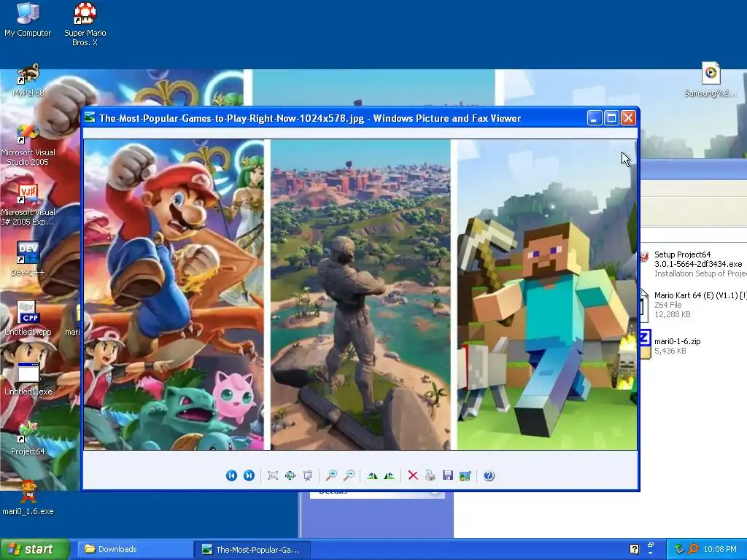
Task: Open Picture Viewer help icon
Action: (x=489, y=475)
